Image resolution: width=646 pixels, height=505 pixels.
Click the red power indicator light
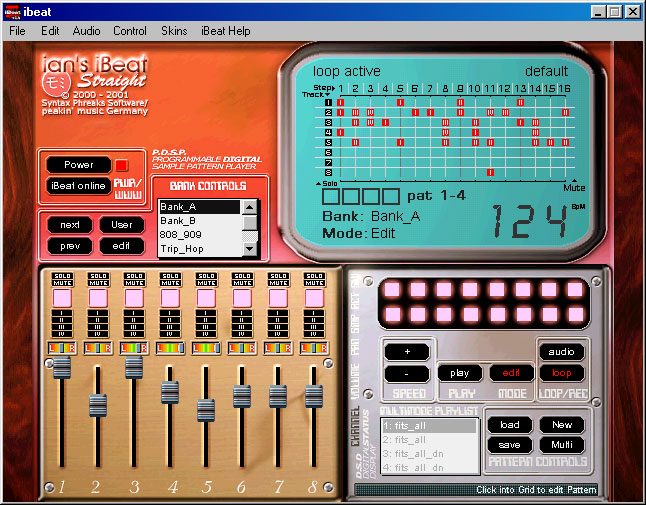pyautogui.click(x=122, y=165)
